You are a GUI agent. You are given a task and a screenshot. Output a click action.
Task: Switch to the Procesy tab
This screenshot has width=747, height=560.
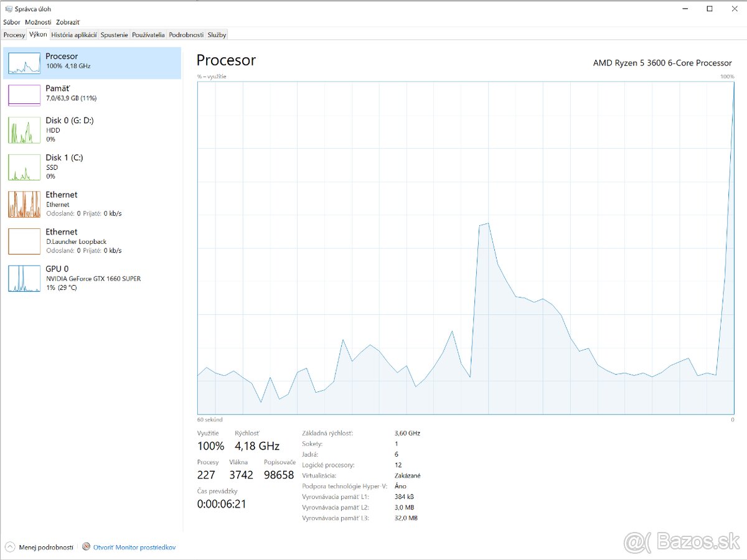pyautogui.click(x=14, y=35)
